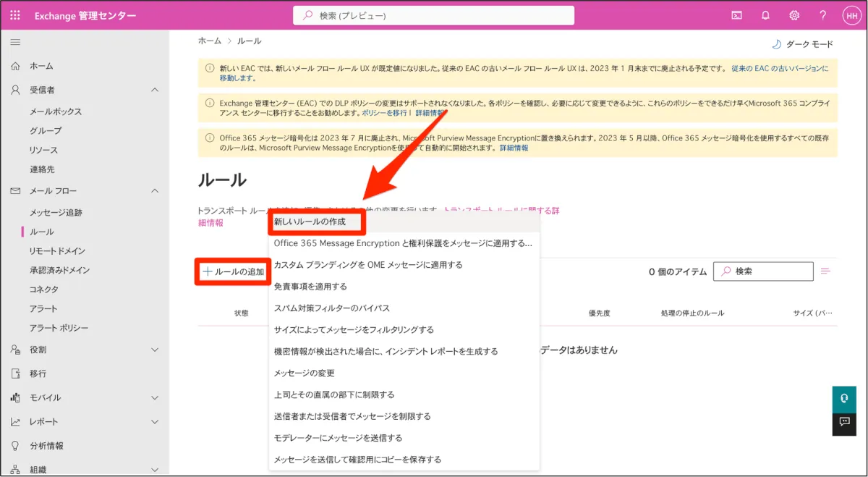Open the ポリシーを移行 link
Viewport: 868px width, 477px height.
point(385,114)
